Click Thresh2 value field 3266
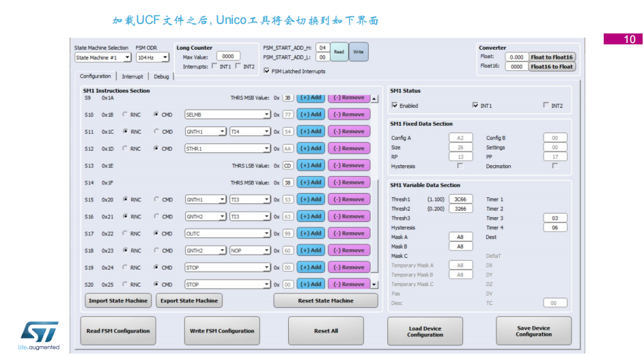The height and width of the screenshot is (357, 644). click(460, 208)
